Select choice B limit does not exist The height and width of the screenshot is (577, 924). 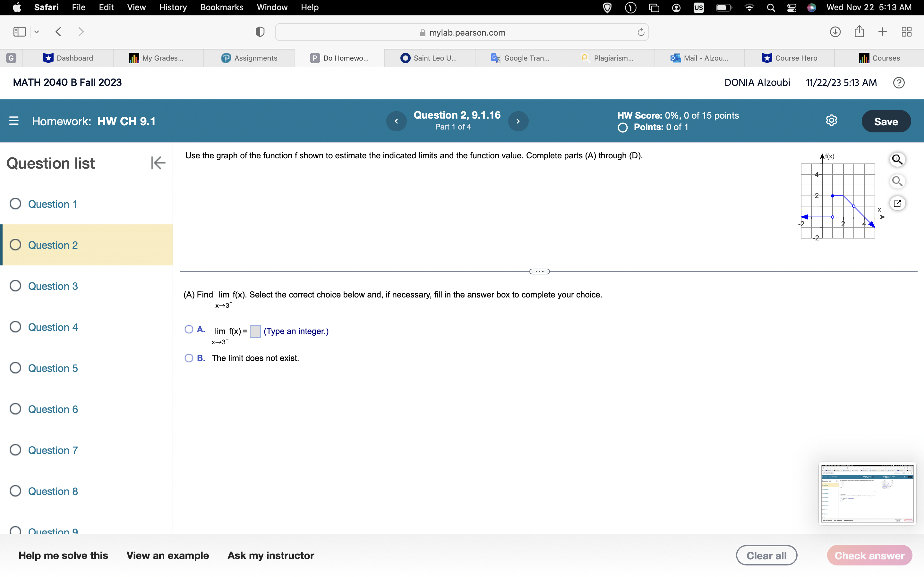point(189,358)
